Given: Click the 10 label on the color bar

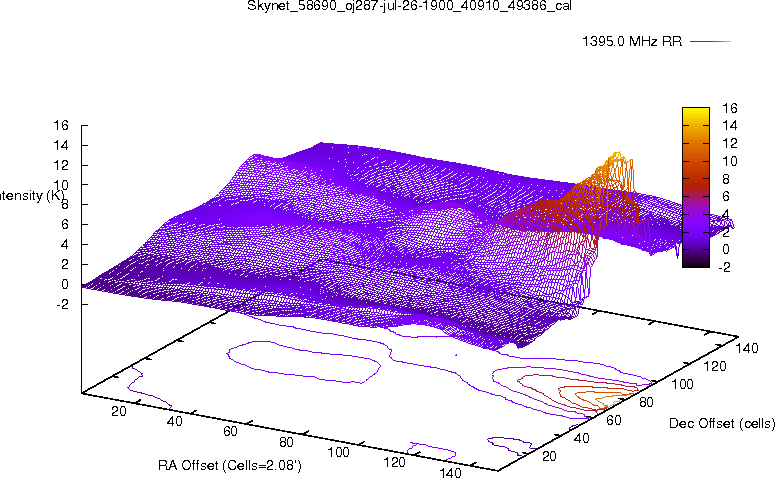Looking at the screenshot, I should click(x=730, y=161).
